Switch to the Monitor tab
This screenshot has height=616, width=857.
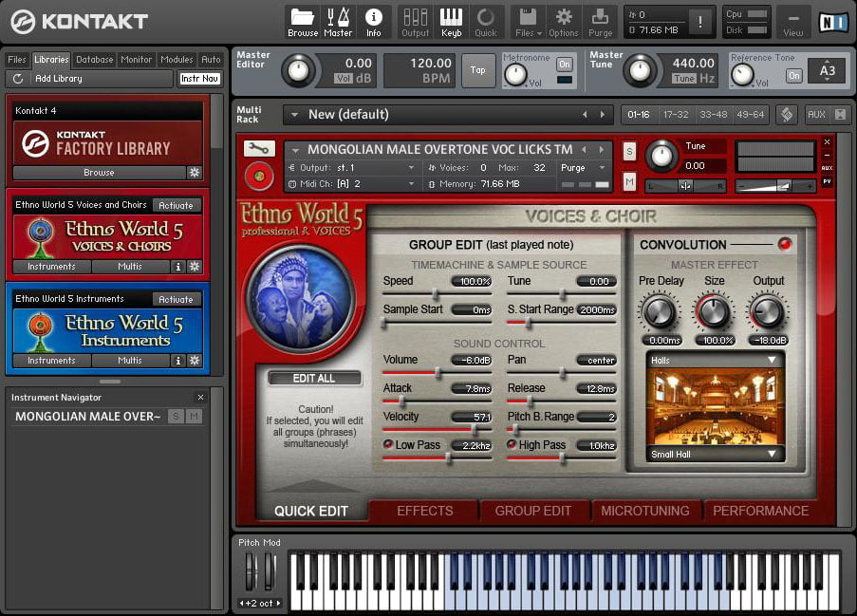pos(136,60)
